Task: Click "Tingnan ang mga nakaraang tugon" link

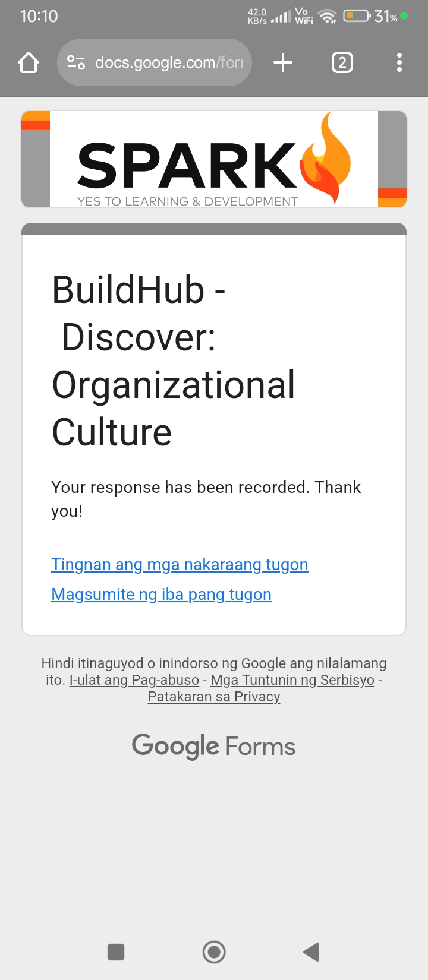Action: click(180, 564)
